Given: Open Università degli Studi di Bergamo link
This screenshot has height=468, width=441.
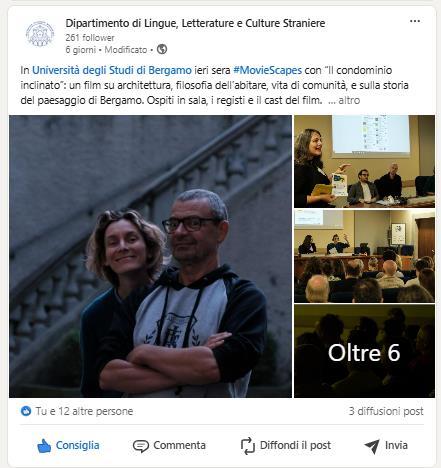Looking at the screenshot, I should 112,70.
